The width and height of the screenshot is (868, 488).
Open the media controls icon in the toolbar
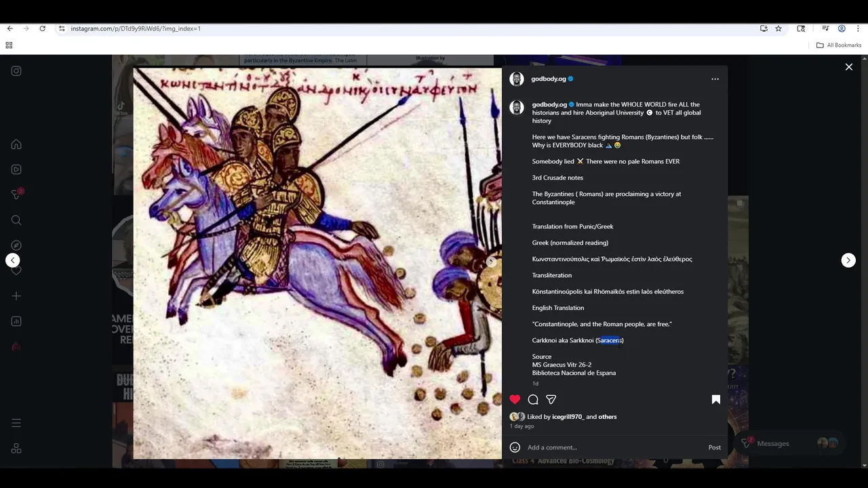tap(825, 28)
